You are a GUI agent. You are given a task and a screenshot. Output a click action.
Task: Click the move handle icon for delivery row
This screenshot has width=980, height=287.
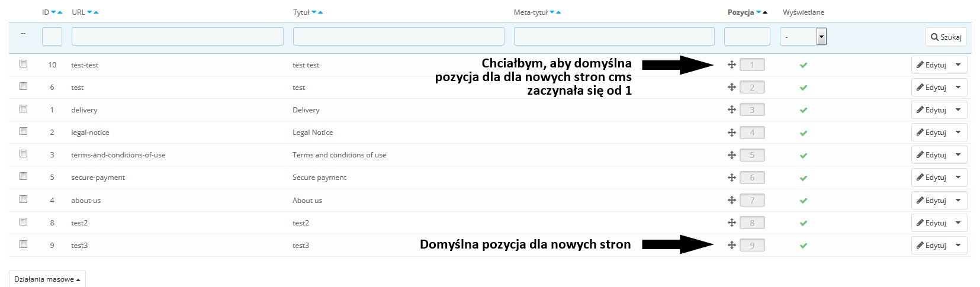click(732, 109)
